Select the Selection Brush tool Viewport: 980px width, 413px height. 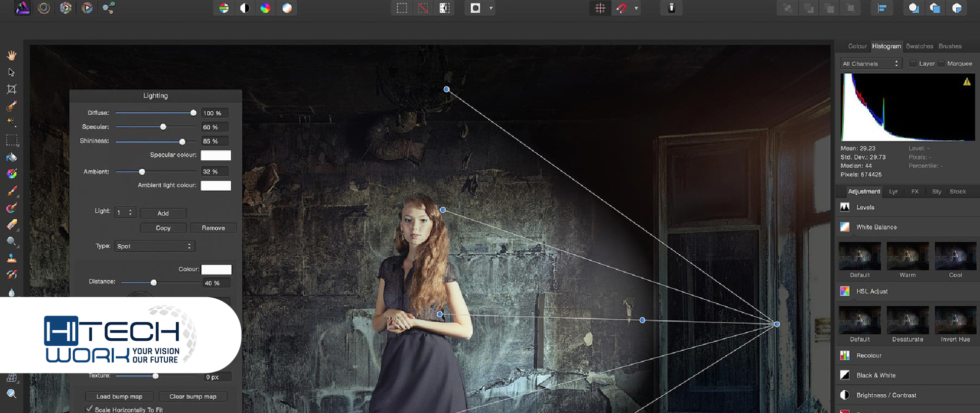coord(12,106)
